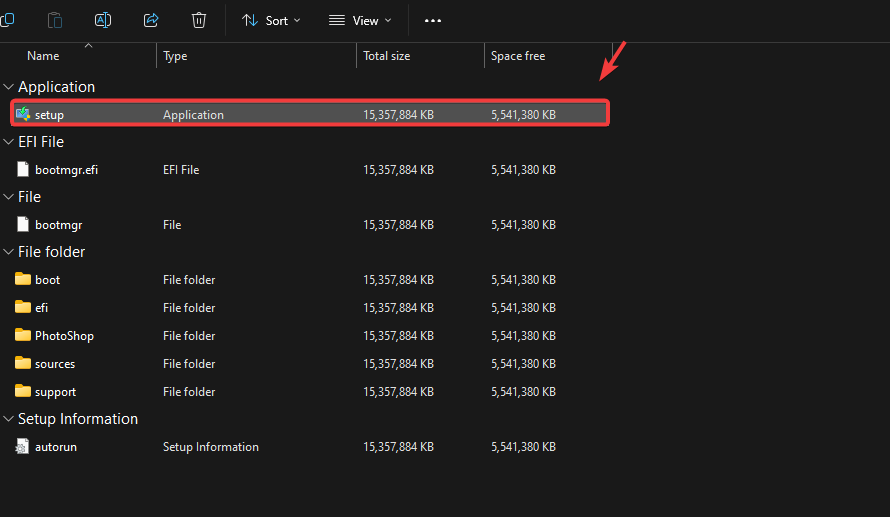The width and height of the screenshot is (890, 517).
Task: Sort by the Name column header
Action: click(x=43, y=56)
